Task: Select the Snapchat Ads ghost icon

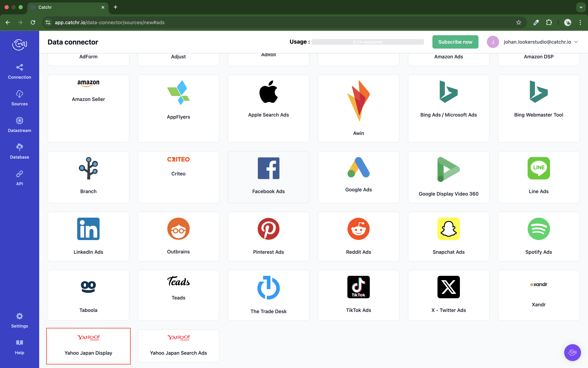Action: 449,229
